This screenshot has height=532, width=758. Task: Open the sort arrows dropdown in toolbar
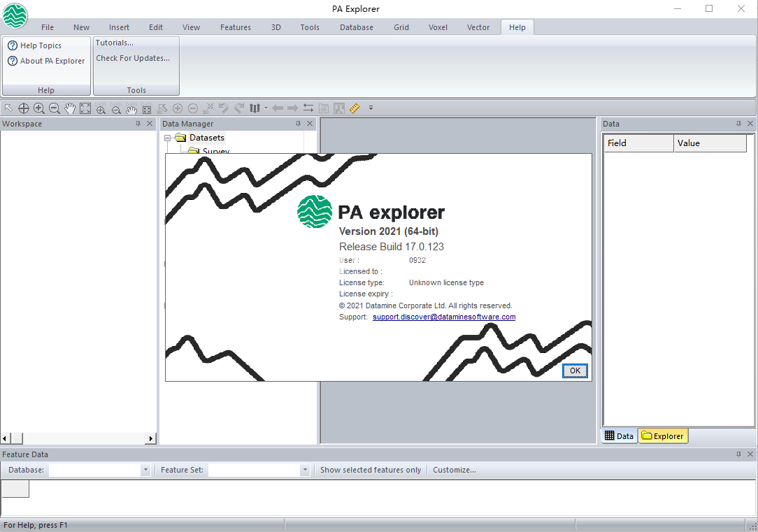[x=266, y=108]
